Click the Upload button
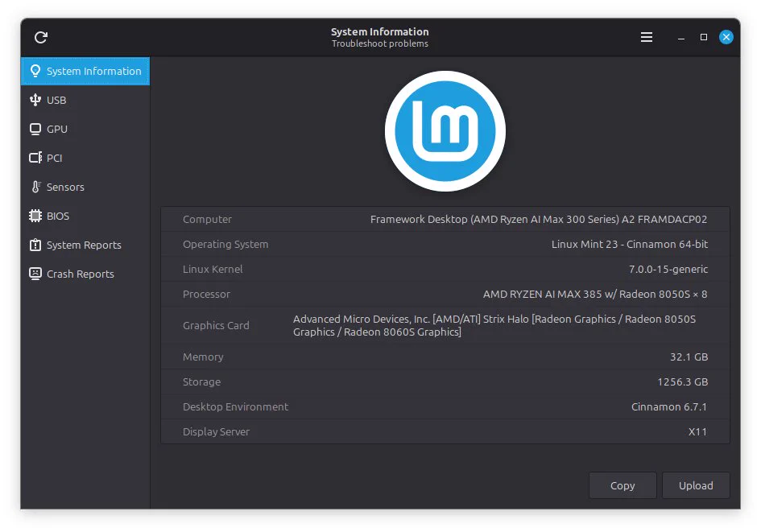 point(696,485)
